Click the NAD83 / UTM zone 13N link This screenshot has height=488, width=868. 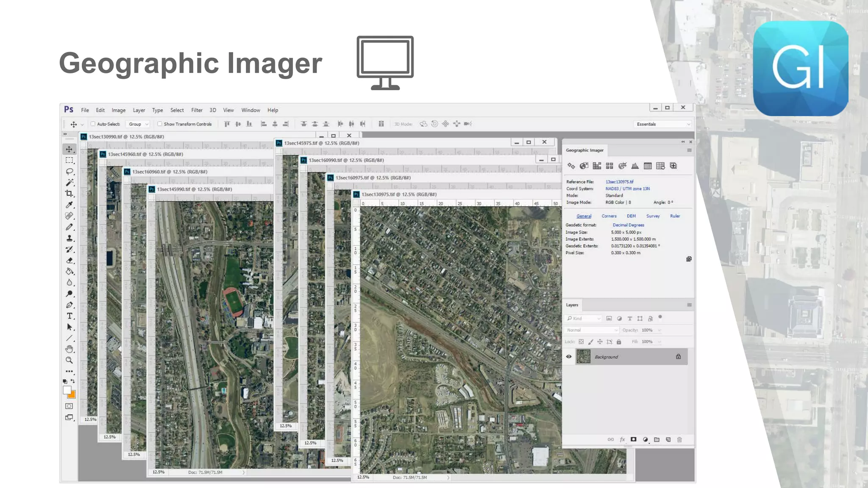point(627,189)
